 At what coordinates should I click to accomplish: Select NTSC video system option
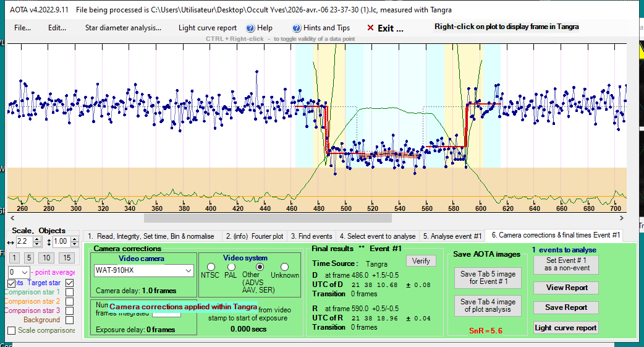(211, 267)
